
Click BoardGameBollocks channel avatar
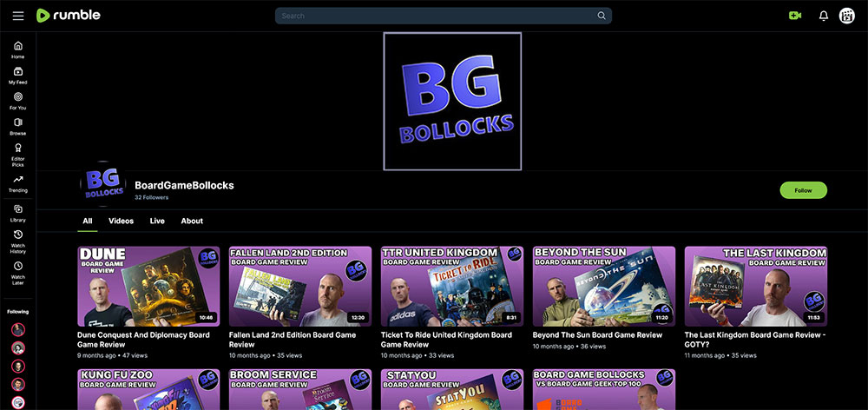point(103,184)
